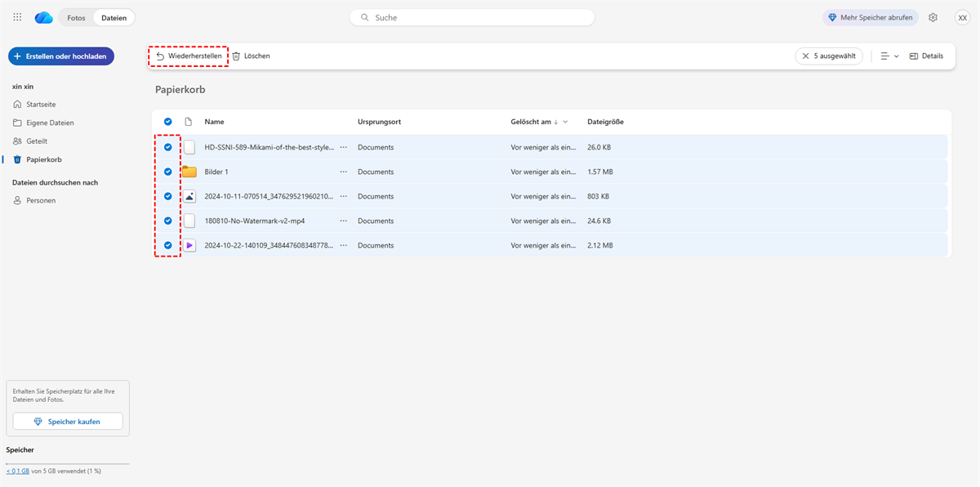Open the settings gear icon
The width and height of the screenshot is (980, 487).
pos(933,17)
